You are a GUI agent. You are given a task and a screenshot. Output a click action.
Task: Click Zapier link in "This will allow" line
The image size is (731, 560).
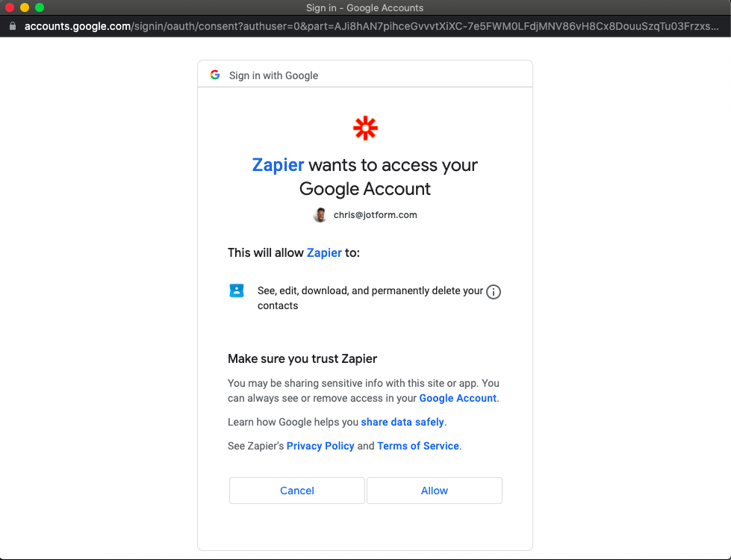click(x=324, y=252)
